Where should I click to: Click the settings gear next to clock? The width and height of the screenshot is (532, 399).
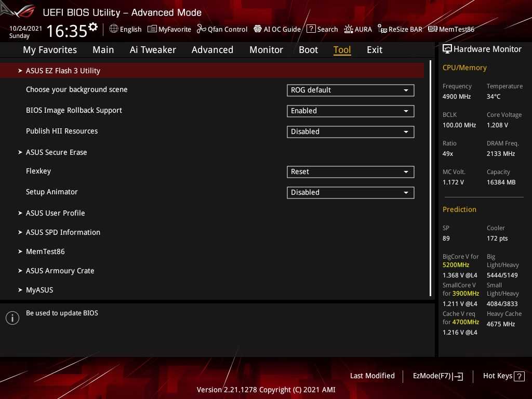[93, 27]
